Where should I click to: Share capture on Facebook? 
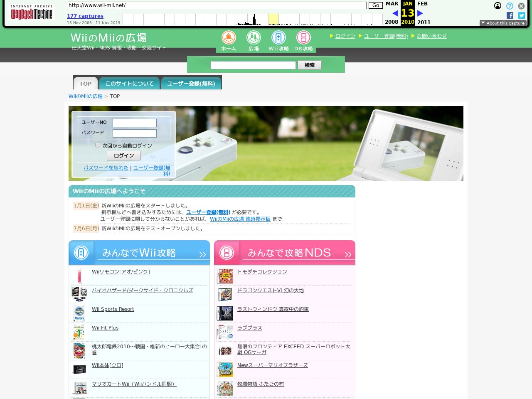point(510,15)
